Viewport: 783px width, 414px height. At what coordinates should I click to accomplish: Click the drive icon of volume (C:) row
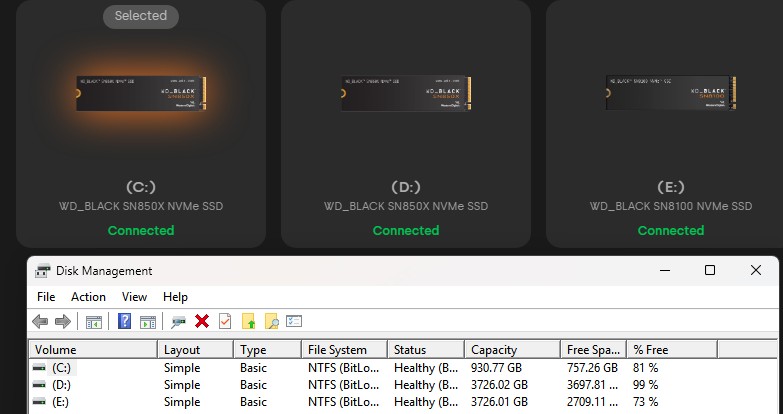[39, 368]
